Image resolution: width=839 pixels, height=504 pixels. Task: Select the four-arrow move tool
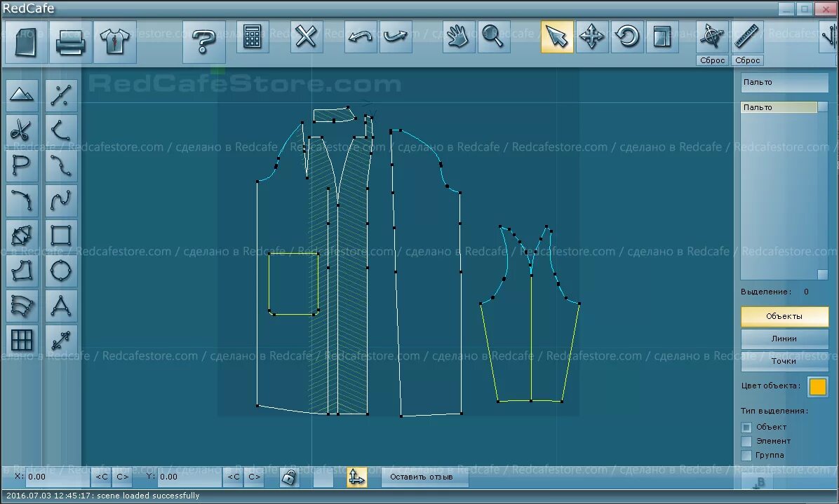coord(592,36)
